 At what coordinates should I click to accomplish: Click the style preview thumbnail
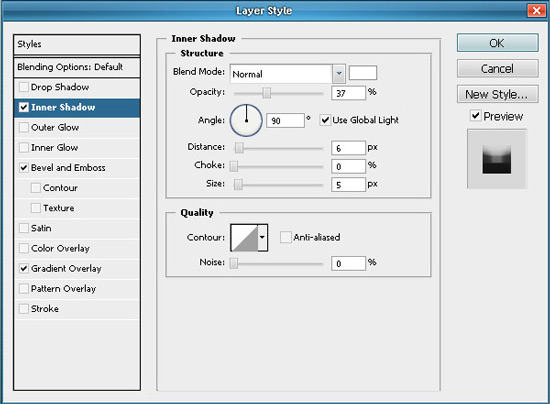497,159
